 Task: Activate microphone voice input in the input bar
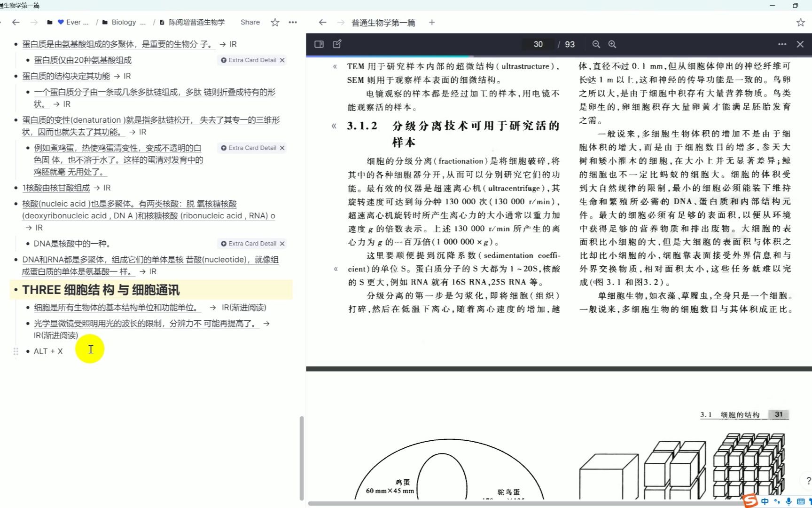tap(789, 501)
